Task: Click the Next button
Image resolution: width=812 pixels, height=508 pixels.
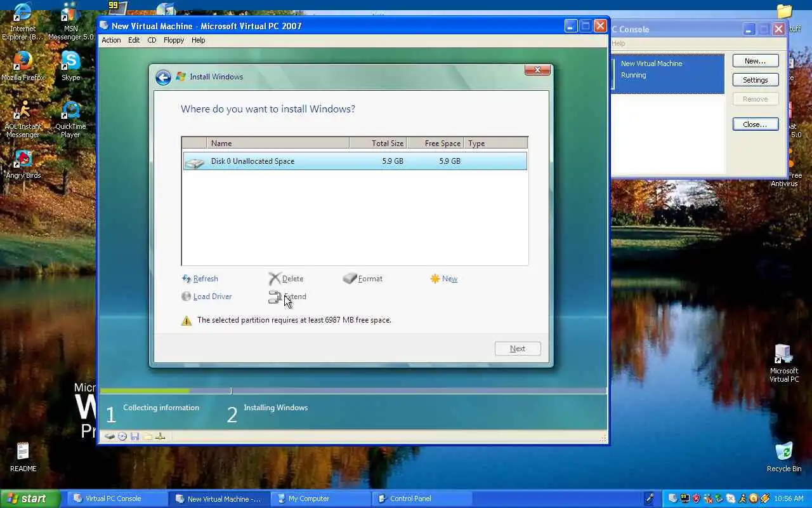Action: click(x=518, y=349)
